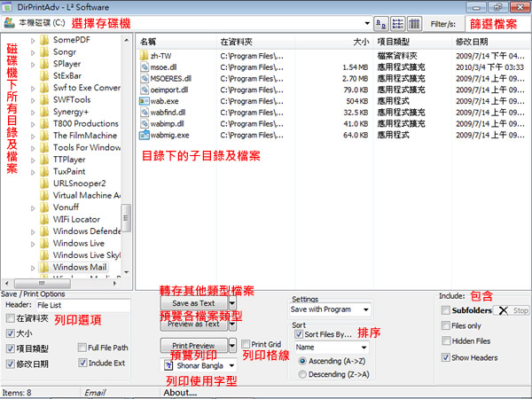Screen dimensions: 532x399
Task: Click the Header text field File List
Action: 83,305
